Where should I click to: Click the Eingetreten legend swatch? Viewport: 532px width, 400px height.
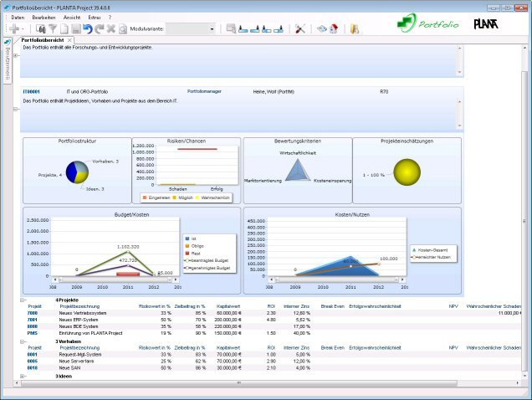tap(145, 197)
